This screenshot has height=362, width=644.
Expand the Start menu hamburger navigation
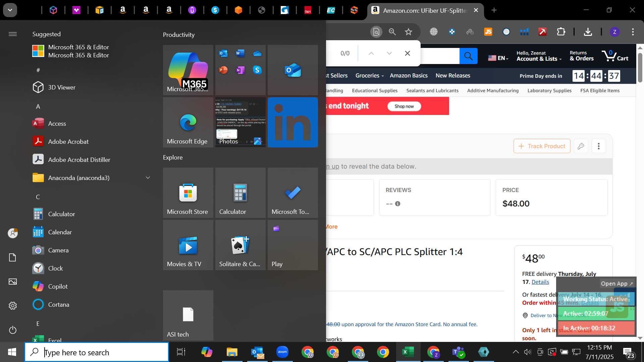13,34
